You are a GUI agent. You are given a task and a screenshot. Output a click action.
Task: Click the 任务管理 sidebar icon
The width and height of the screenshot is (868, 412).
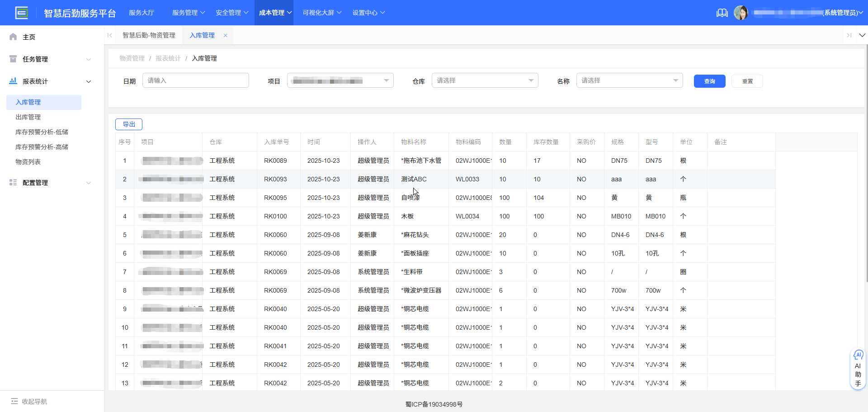coord(13,59)
